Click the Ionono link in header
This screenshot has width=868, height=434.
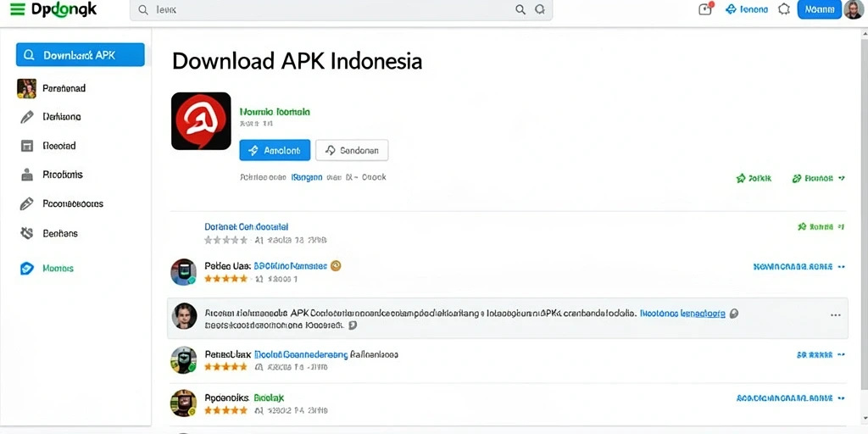[747, 9]
